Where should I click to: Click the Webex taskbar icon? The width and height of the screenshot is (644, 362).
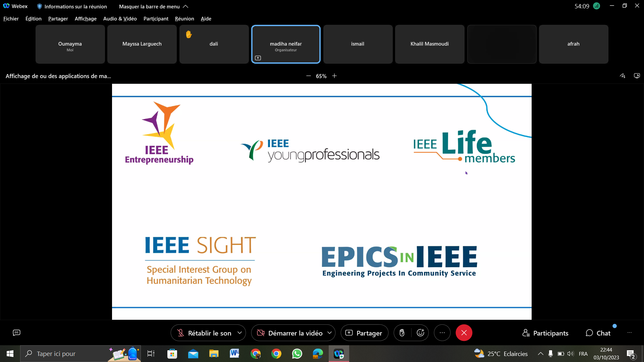coord(339,354)
